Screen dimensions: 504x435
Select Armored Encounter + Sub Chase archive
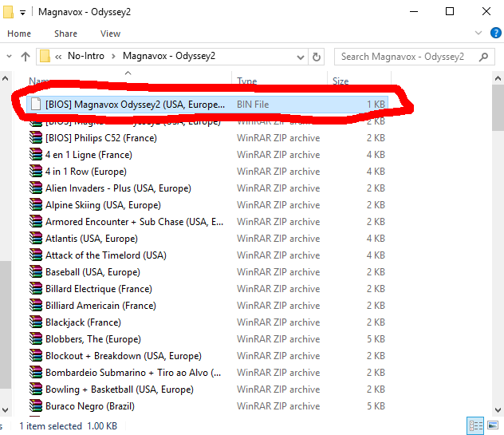tap(207, 222)
